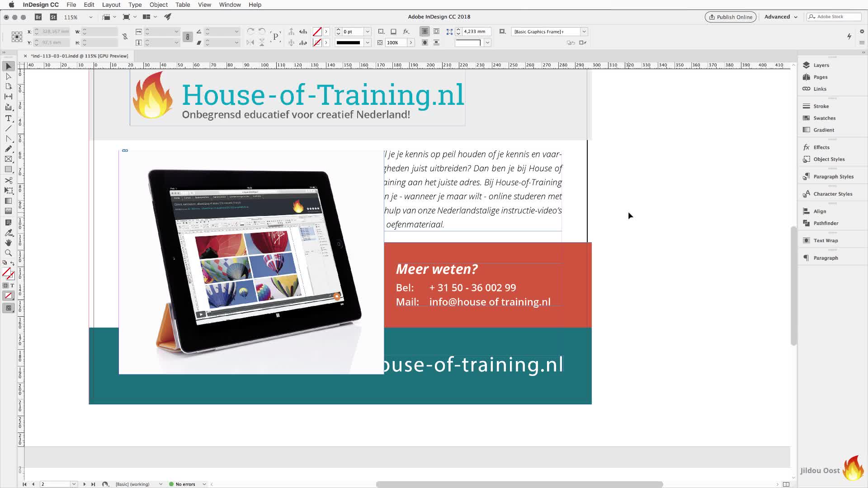Open Adobe Stock via St icon
Screen dimensions: 868x488
(53, 17)
